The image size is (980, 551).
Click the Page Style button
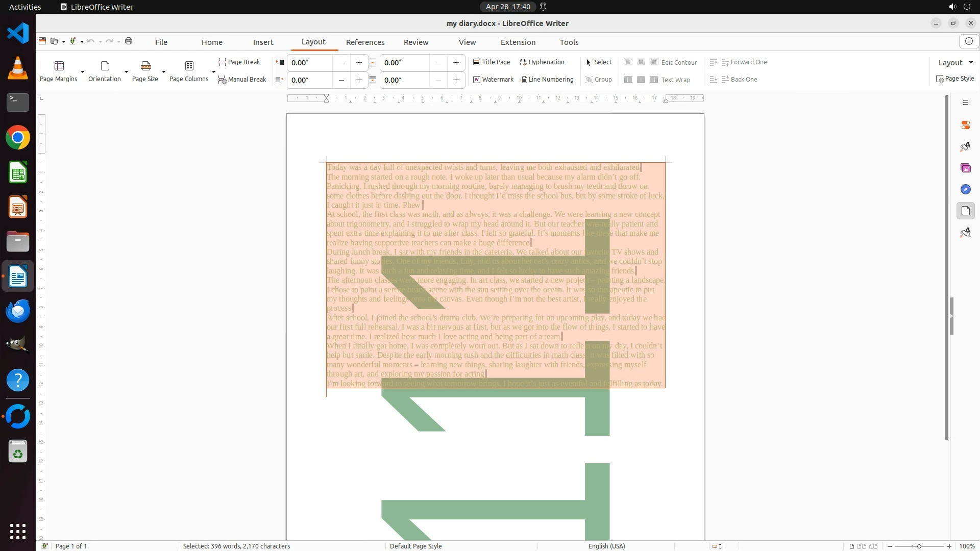(x=954, y=79)
